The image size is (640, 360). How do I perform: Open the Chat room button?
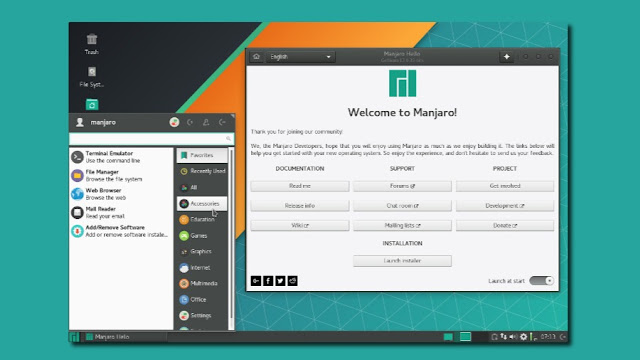(402, 206)
